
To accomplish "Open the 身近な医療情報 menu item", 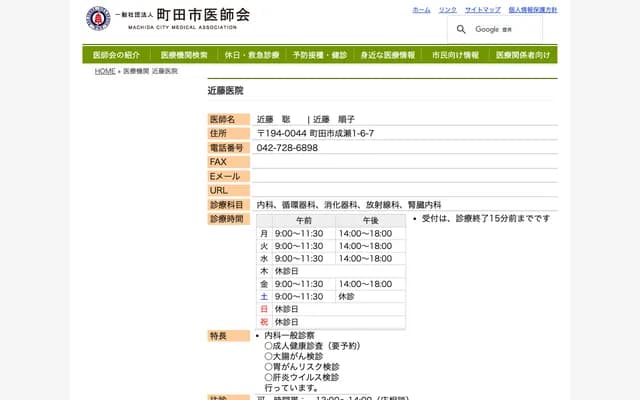I will (x=388, y=55).
